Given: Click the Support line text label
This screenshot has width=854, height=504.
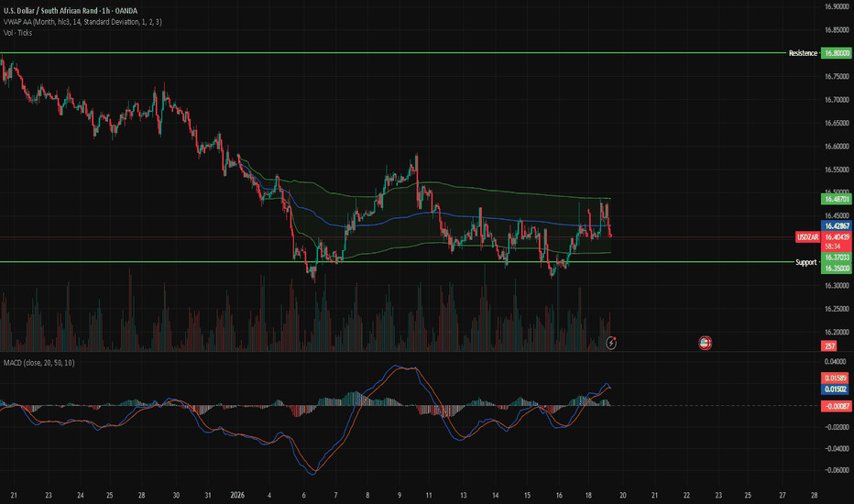Looking at the screenshot, I should [x=806, y=262].
